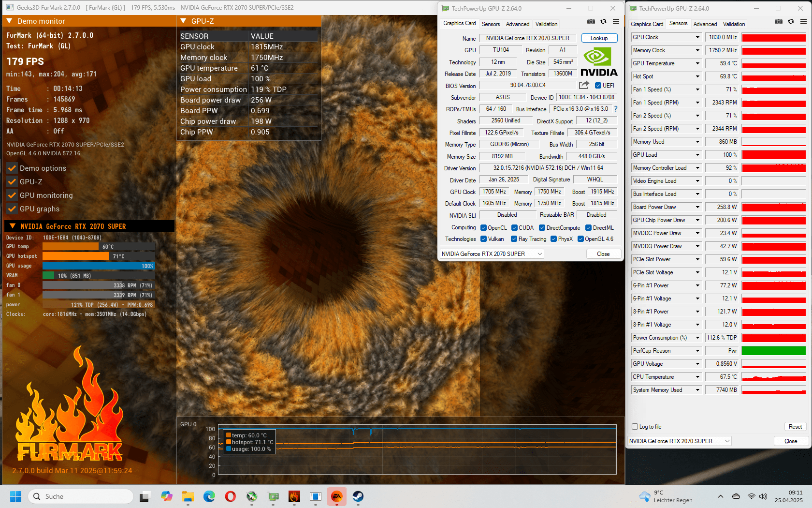Click the Bus Interface question mark help icon
812x508 pixels.
point(616,109)
